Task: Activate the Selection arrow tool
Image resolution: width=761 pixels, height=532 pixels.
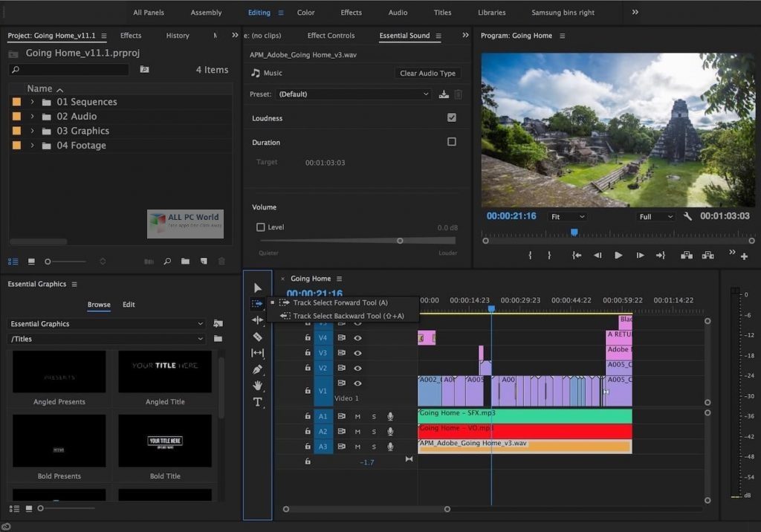Action: pyautogui.click(x=257, y=288)
